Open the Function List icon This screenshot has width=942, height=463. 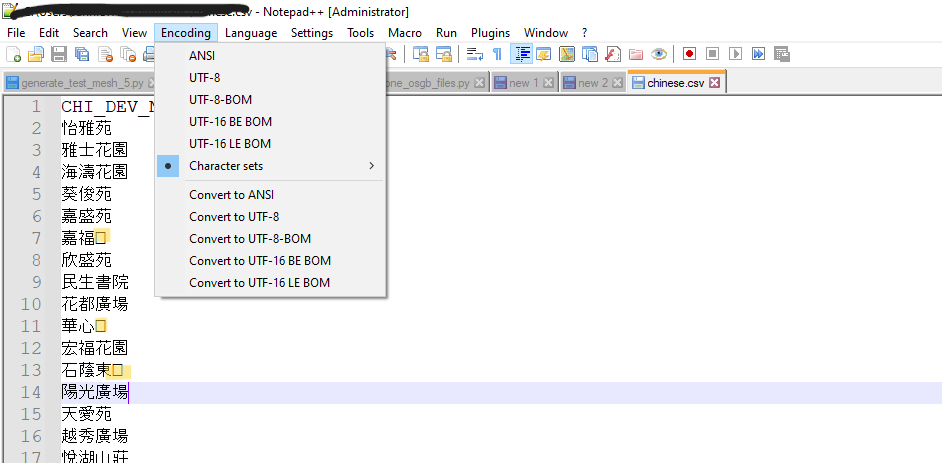tap(613, 55)
